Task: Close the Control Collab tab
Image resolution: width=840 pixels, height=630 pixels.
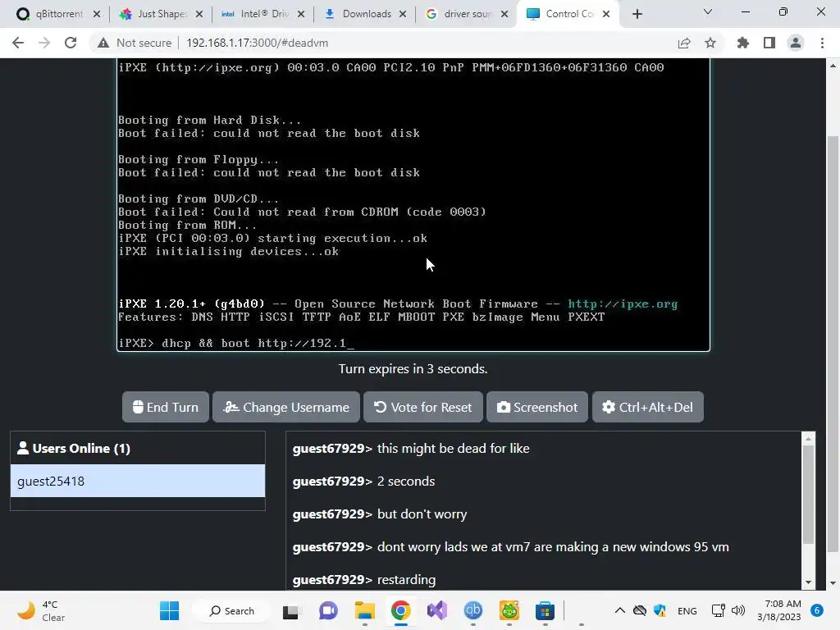Action: pyautogui.click(x=606, y=14)
